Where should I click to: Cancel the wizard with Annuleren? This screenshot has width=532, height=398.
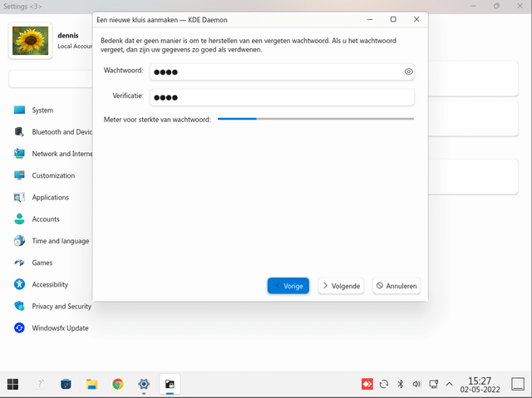pyautogui.click(x=397, y=286)
